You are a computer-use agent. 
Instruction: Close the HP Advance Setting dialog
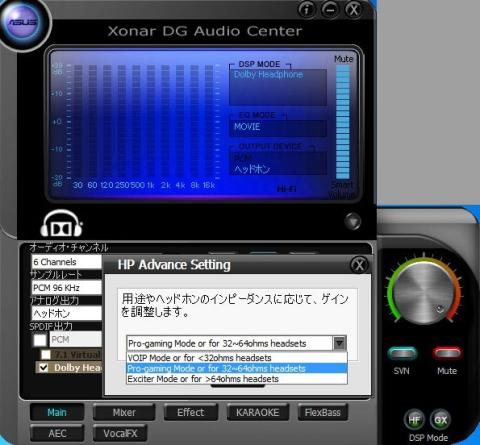[x=359, y=265]
